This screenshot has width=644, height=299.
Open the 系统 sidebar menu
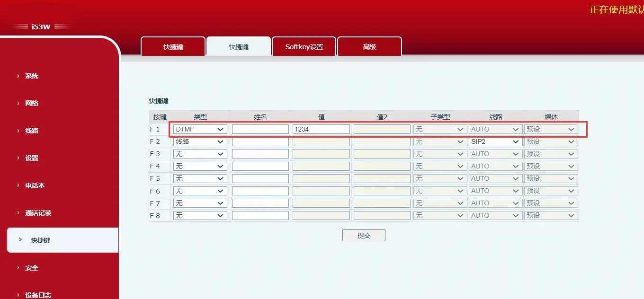[32, 76]
